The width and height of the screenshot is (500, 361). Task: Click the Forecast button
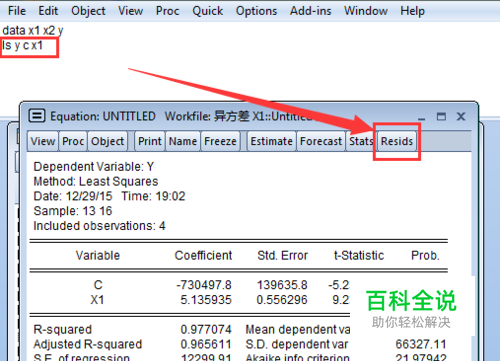tap(321, 141)
